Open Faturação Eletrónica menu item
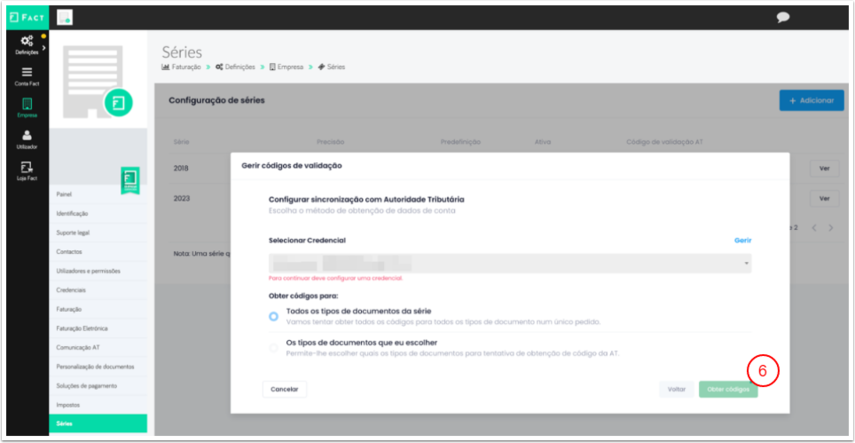 [x=82, y=328]
